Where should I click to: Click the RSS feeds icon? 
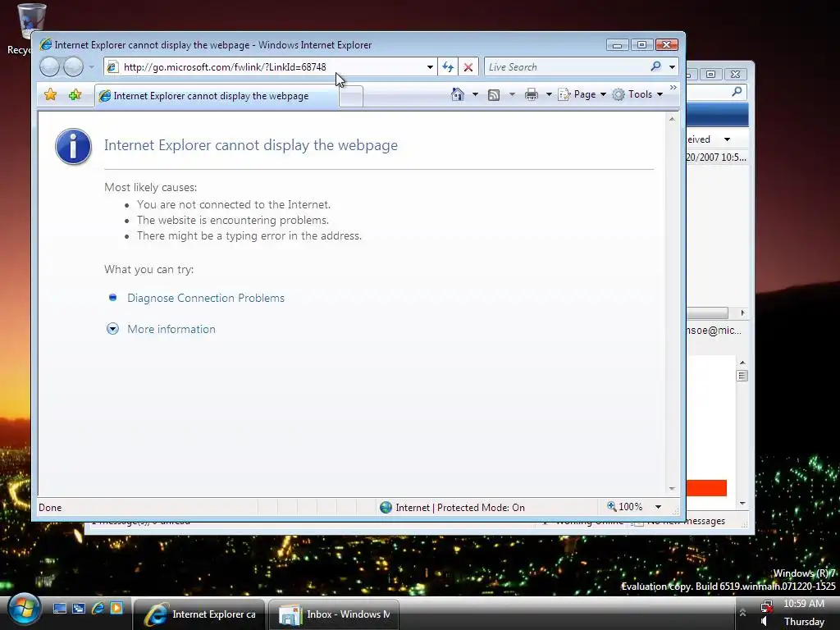493,95
